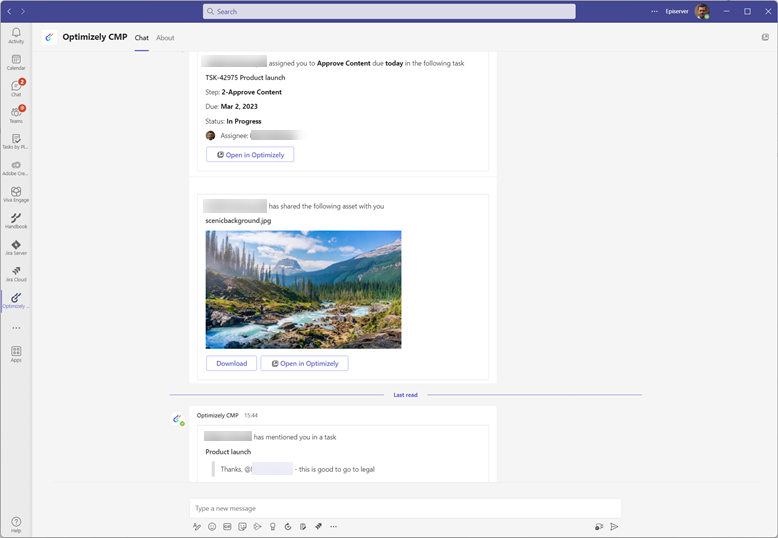Open the Calendar app in sidebar

click(x=16, y=62)
